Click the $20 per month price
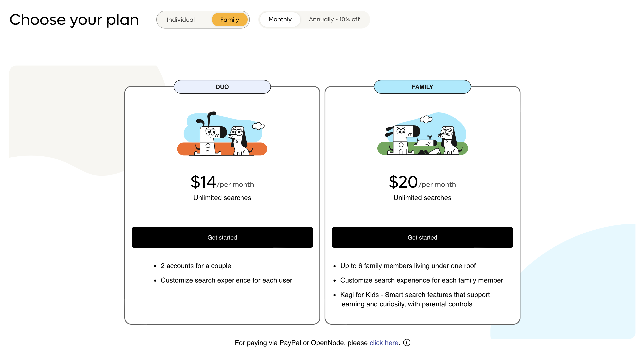This screenshot has height=354, width=644. point(422,182)
